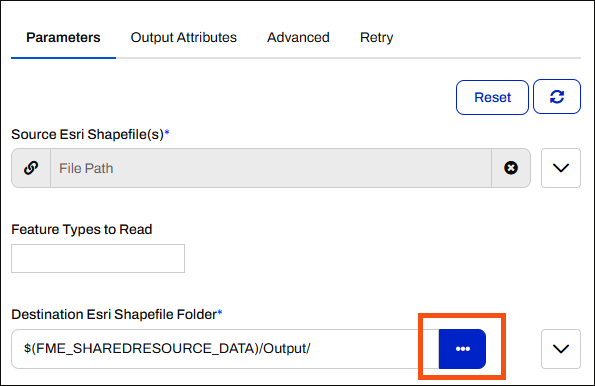The width and height of the screenshot is (595, 386).
Task: Focus the File Path input field
Action: tap(271, 168)
